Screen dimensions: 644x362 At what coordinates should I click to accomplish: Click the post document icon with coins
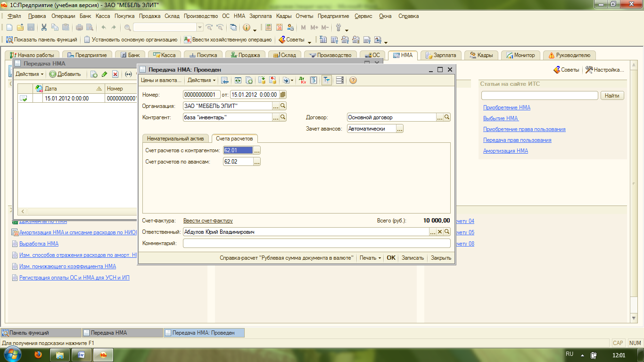click(262, 80)
